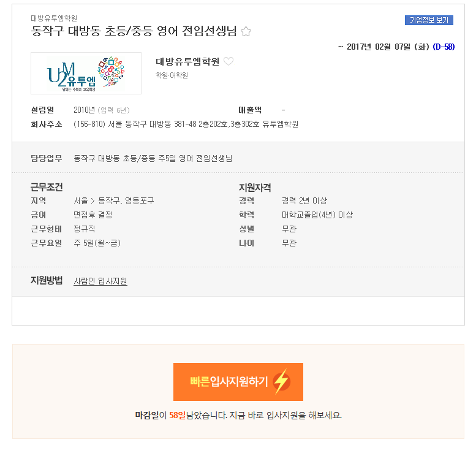Screen dimensions: 476x450
Task: Open the 기업정보 보기 button
Action: (429, 20)
